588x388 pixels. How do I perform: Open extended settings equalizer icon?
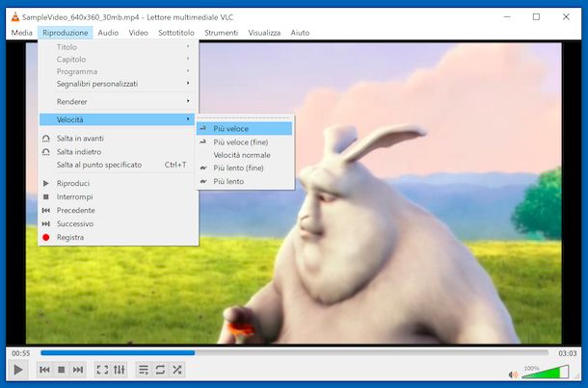(x=120, y=370)
